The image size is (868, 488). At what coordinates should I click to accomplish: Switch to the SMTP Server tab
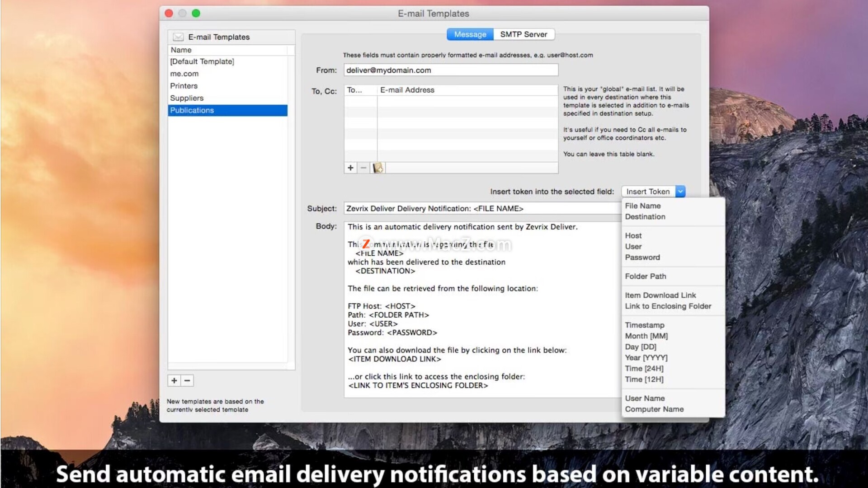[524, 34]
